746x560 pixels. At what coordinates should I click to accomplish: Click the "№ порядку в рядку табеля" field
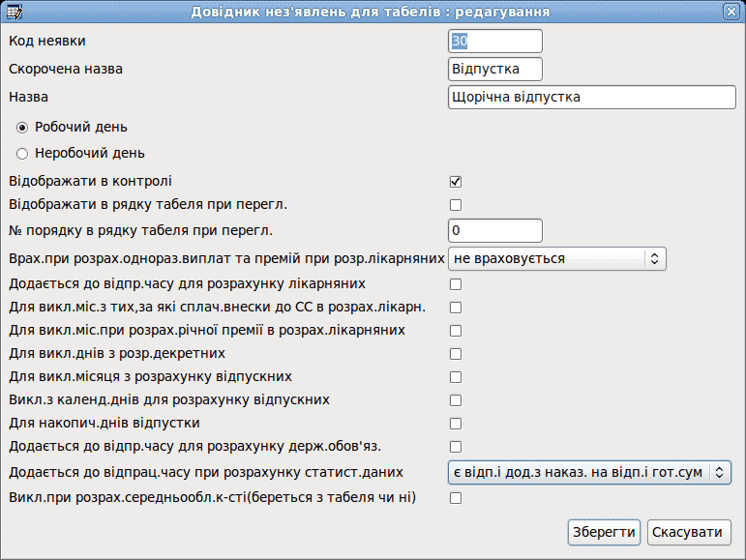[x=494, y=230]
